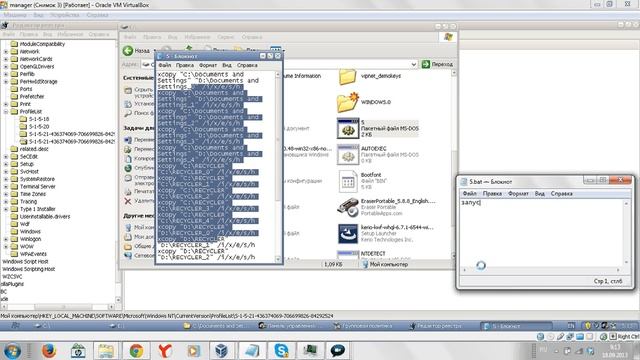Expand the Network registry key
Image resolution: width=640 pixels, height=360 pixels.
click(x=6, y=52)
